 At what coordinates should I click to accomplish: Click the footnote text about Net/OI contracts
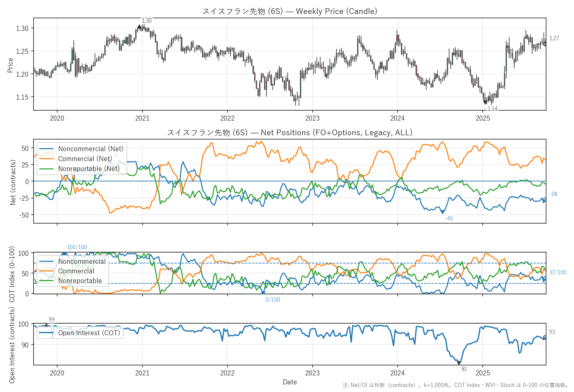455,385
